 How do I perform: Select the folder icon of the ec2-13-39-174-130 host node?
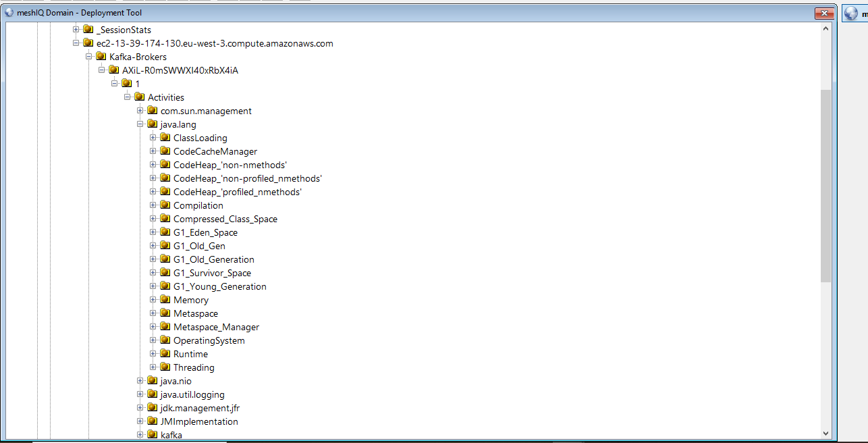[x=88, y=43]
